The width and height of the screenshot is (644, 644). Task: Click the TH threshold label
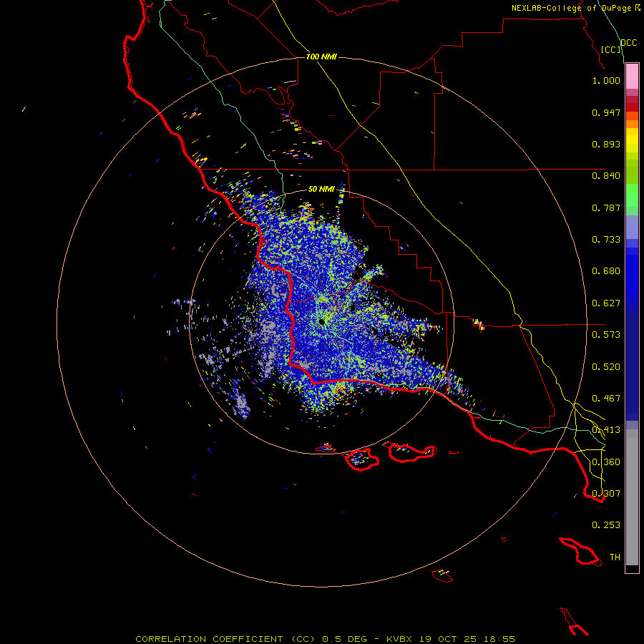615,557
